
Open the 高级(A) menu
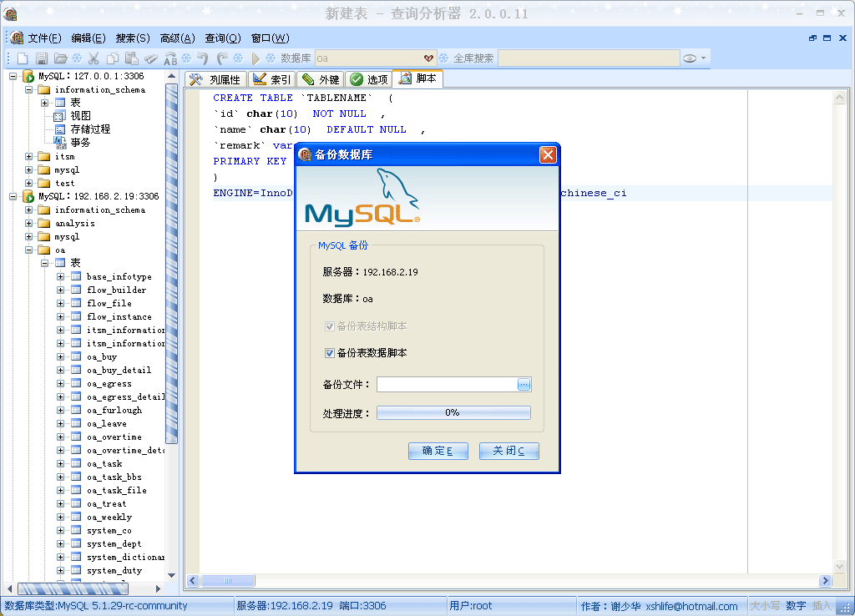[x=177, y=38]
